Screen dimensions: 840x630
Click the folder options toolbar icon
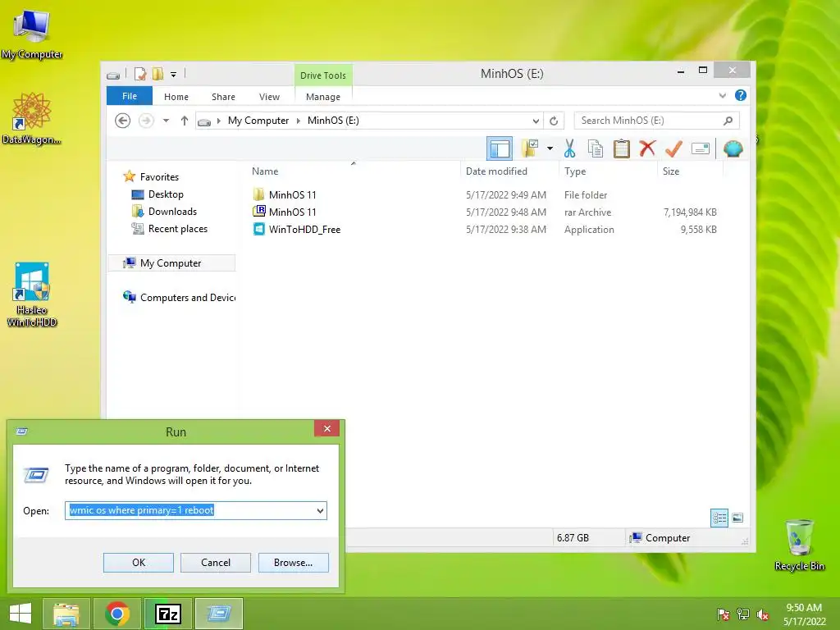click(x=529, y=148)
